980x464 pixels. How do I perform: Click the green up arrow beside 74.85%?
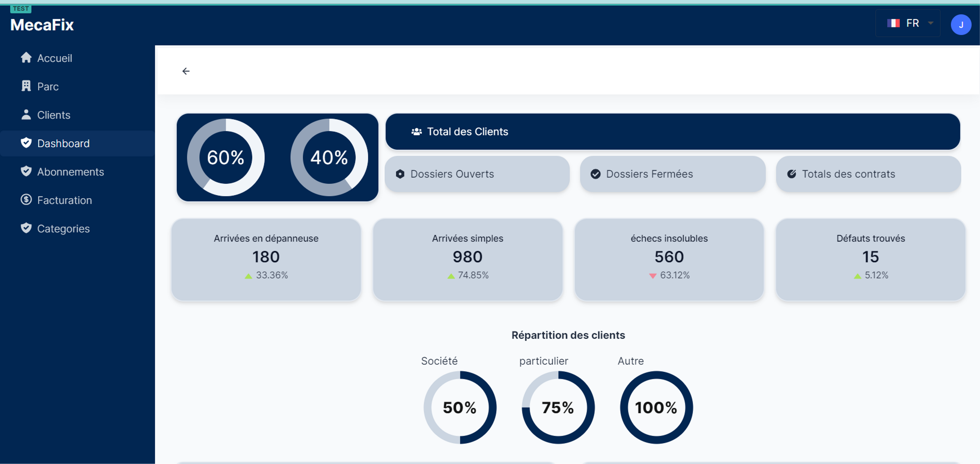[x=451, y=276]
